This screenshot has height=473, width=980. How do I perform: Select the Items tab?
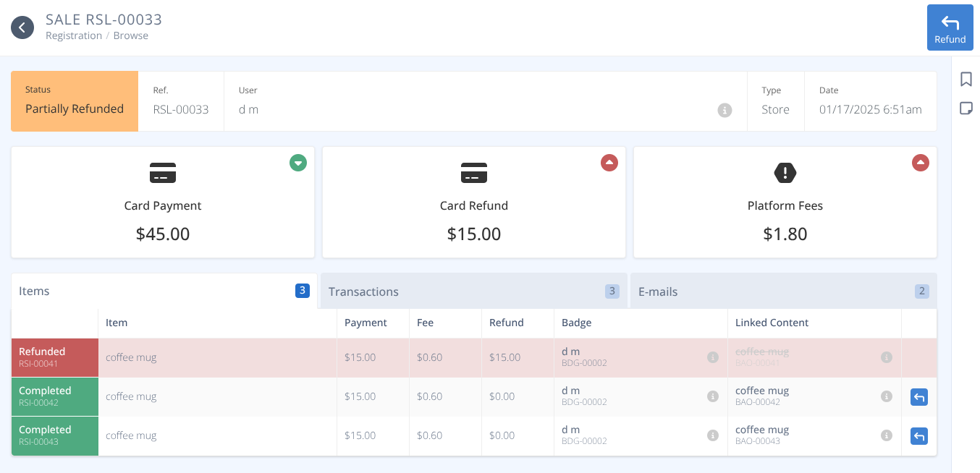164,291
